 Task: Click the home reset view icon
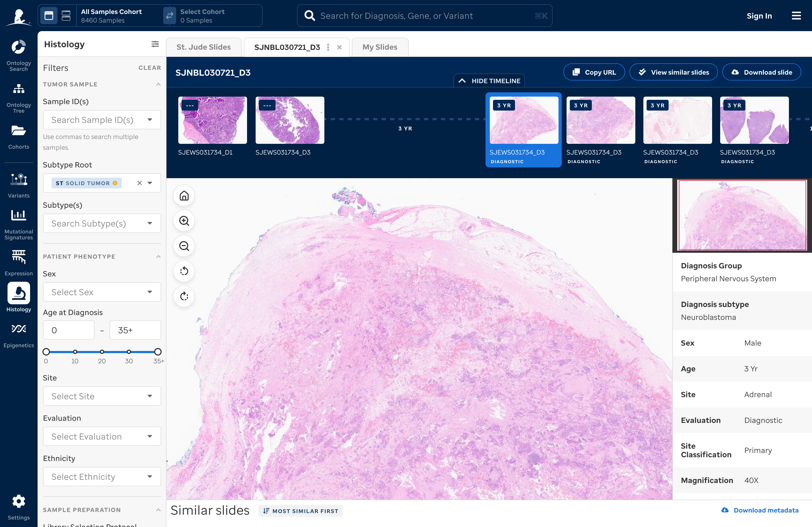click(184, 195)
